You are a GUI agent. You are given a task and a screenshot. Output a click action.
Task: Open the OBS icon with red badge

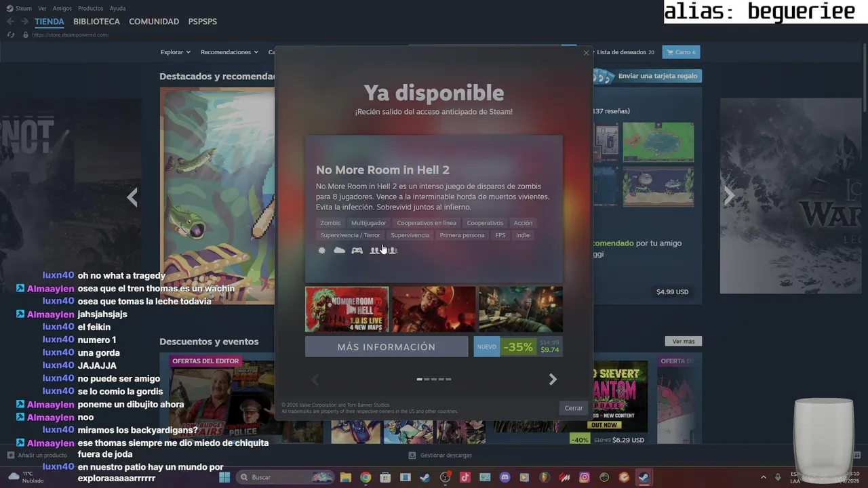(446, 477)
